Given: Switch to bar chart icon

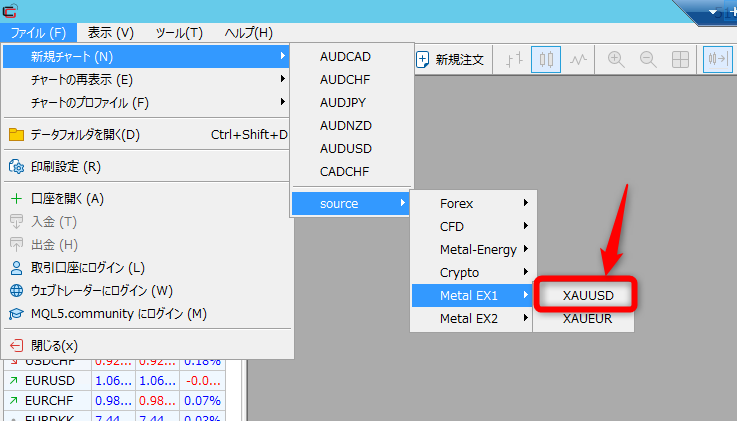Looking at the screenshot, I should 514,60.
